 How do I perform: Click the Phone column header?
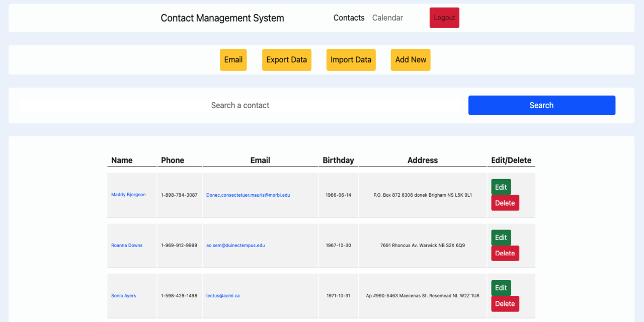tap(173, 160)
